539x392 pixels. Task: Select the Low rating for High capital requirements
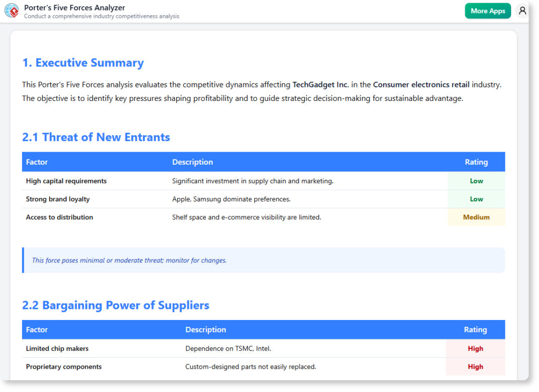[x=475, y=180]
